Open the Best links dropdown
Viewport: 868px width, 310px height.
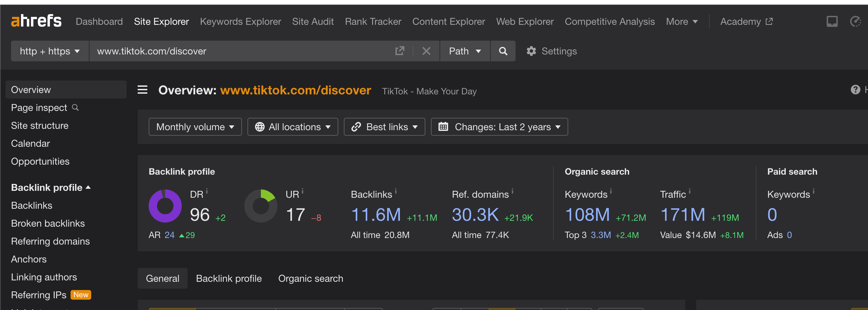pos(384,127)
